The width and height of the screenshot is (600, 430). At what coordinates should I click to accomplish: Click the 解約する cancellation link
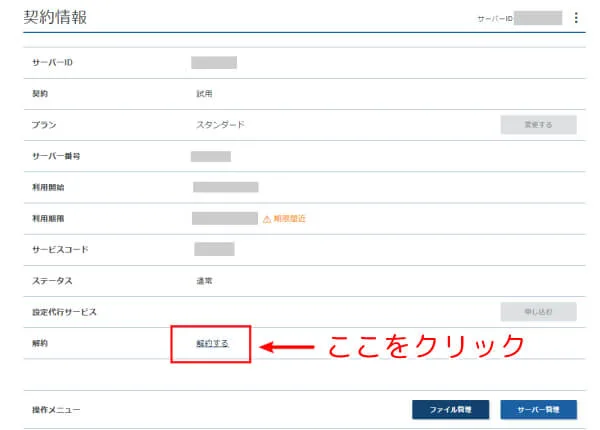212,344
